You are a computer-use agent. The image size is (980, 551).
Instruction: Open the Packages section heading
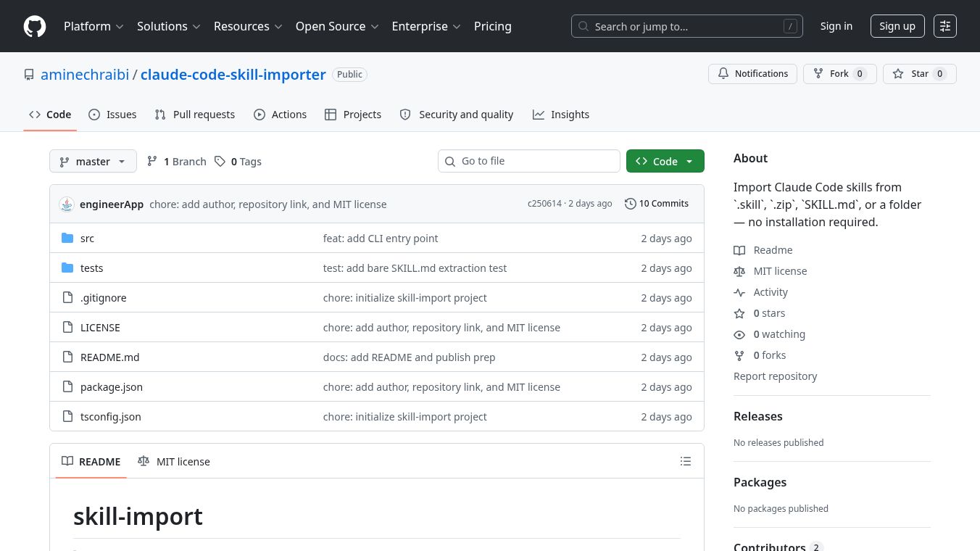[760, 482]
